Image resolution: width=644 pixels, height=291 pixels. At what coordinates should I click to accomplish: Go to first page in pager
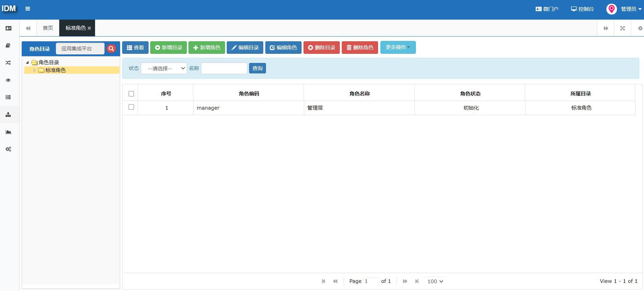pos(324,281)
